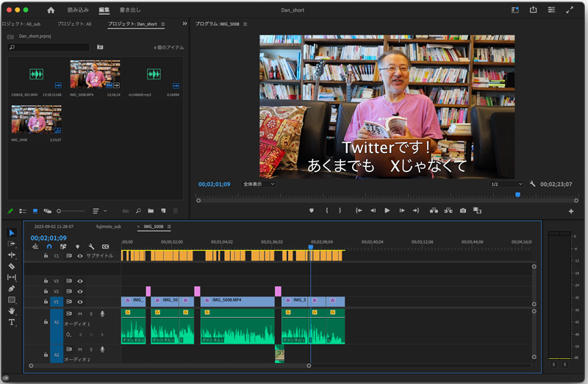Toggle Linked Selection in timeline
The image size is (588, 384).
click(x=63, y=246)
